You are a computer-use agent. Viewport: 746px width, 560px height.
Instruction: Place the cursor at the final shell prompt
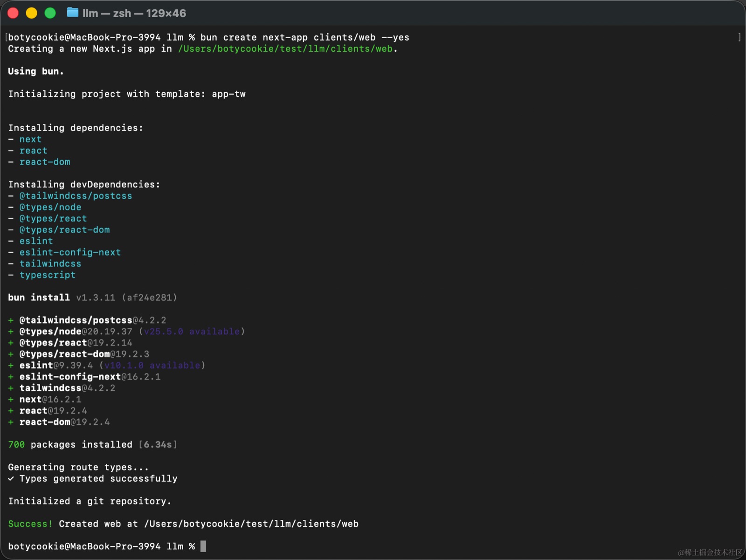[203, 546]
